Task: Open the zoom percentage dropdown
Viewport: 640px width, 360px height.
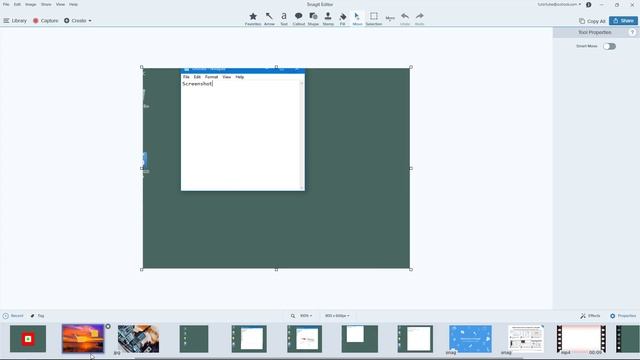Action: click(x=306, y=316)
